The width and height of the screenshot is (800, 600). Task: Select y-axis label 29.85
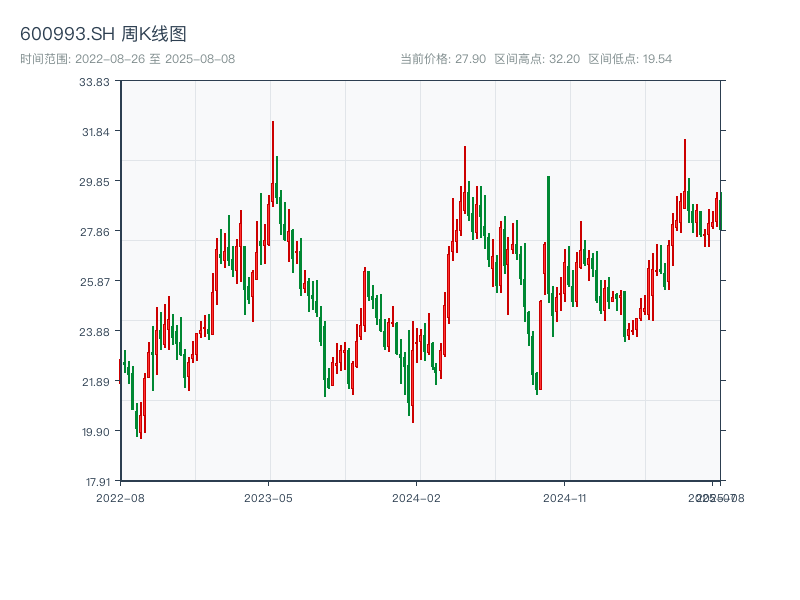point(94,182)
